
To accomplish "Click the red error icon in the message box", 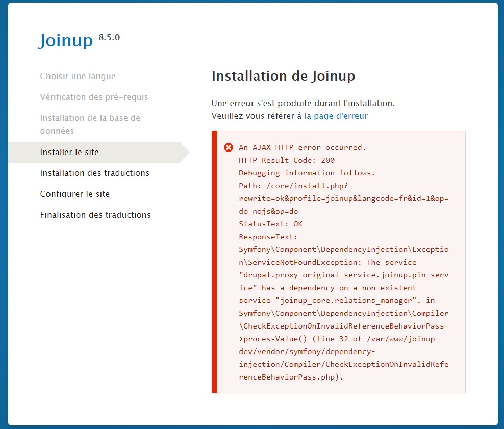I will coord(229,148).
